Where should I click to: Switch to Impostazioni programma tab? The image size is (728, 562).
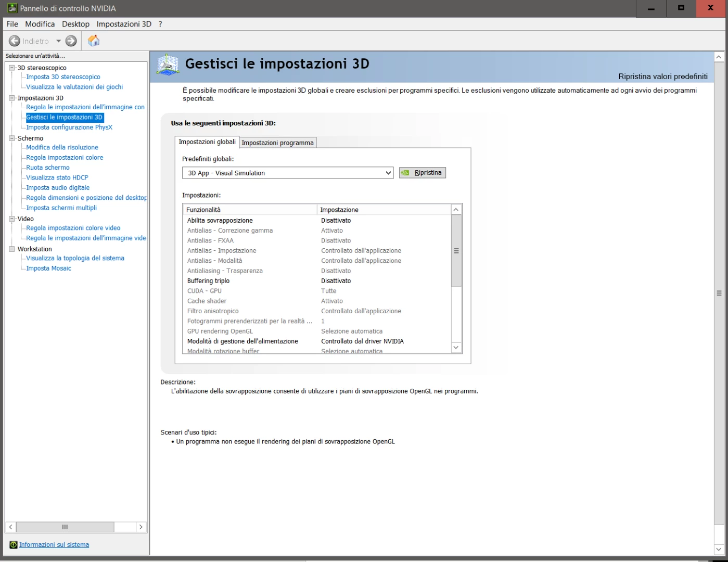click(278, 143)
